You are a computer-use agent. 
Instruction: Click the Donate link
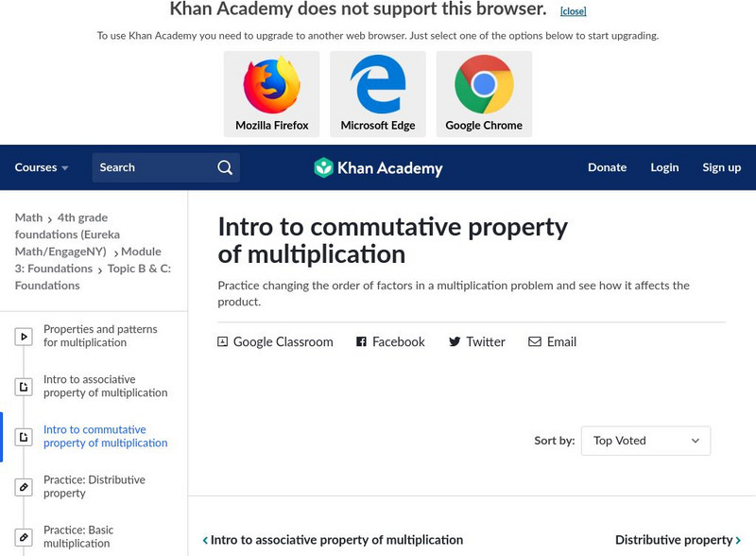607,167
